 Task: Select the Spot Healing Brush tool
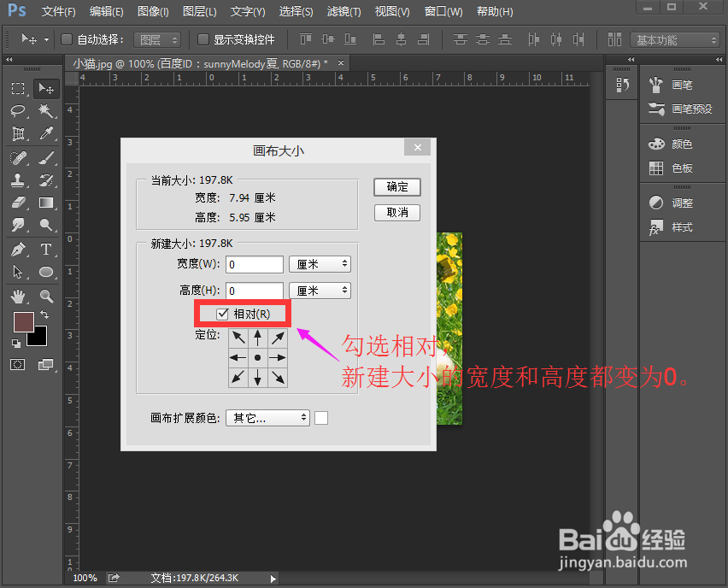coord(18,158)
